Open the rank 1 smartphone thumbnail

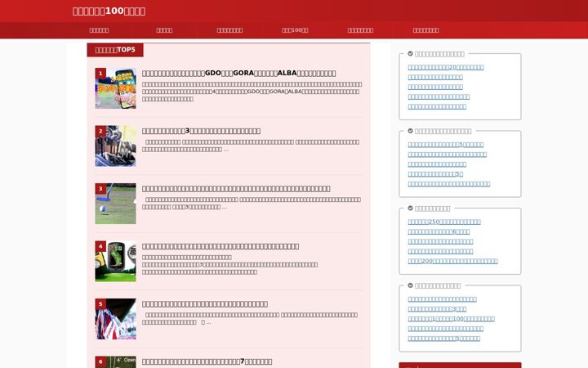pos(115,88)
